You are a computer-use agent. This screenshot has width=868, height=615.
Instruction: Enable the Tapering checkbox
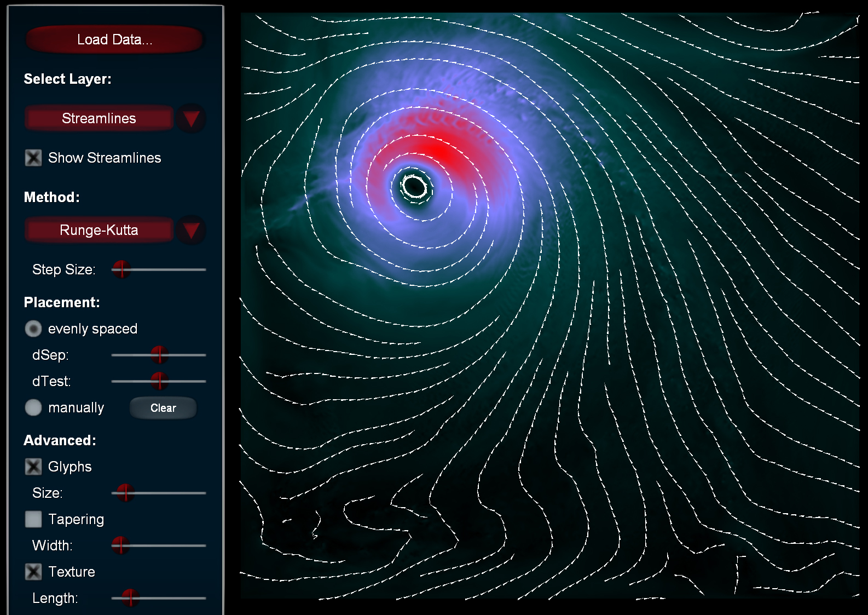click(x=33, y=519)
